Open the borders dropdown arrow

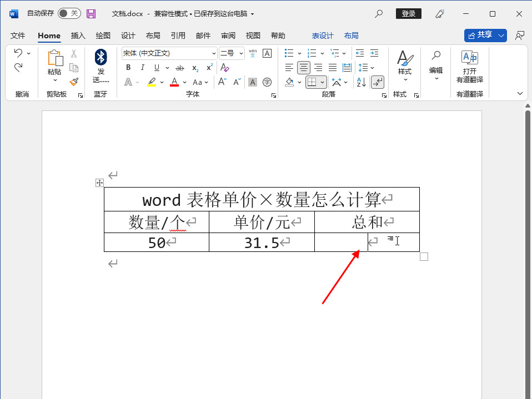tap(322, 82)
